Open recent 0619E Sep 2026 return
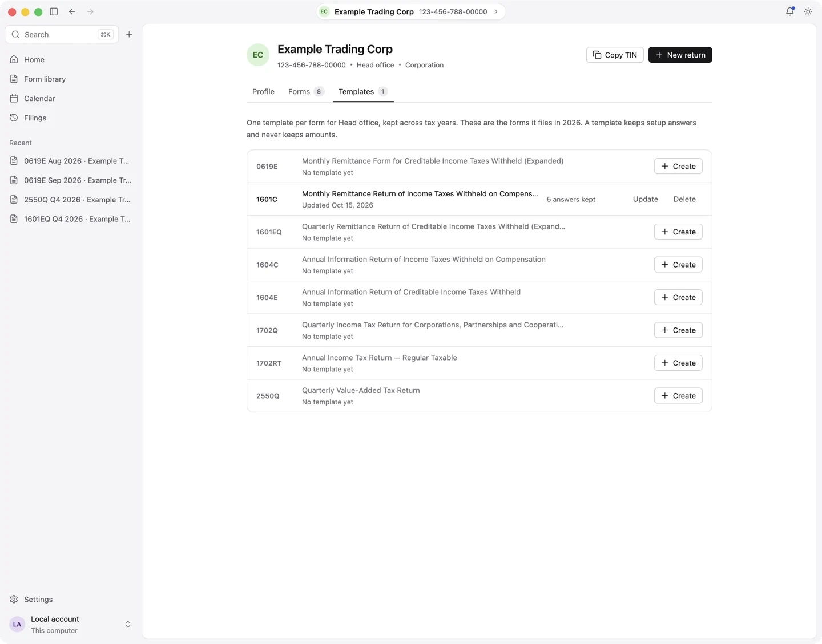The image size is (822, 644). tap(71, 180)
